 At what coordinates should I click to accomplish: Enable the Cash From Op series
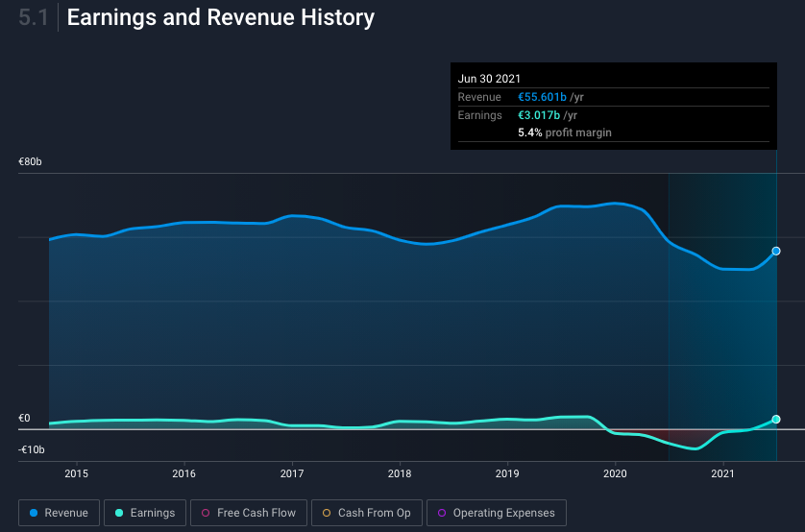(367, 513)
